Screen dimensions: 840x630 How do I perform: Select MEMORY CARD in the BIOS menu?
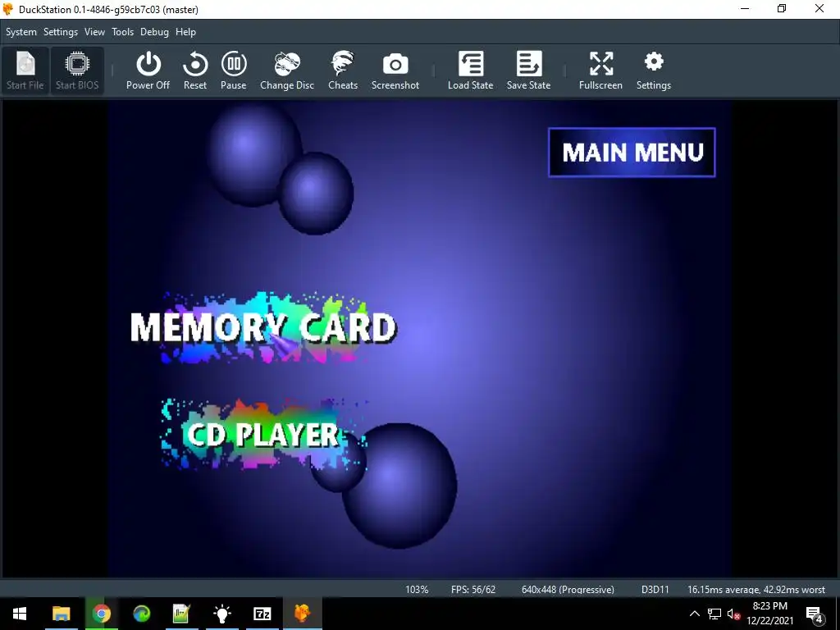pyautogui.click(x=263, y=327)
